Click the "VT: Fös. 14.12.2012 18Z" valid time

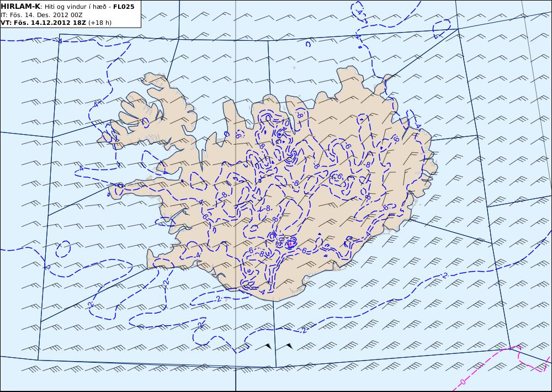point(43,23)
